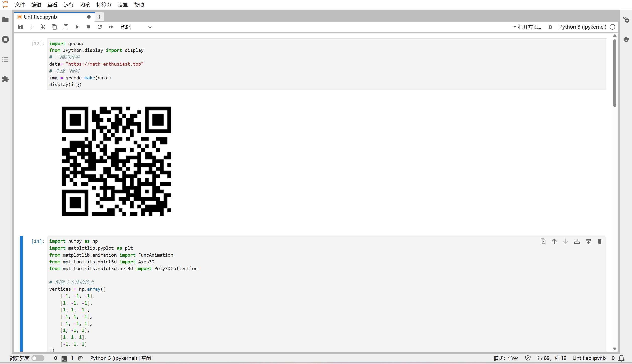Open the 设置 menu

point(123,5)
